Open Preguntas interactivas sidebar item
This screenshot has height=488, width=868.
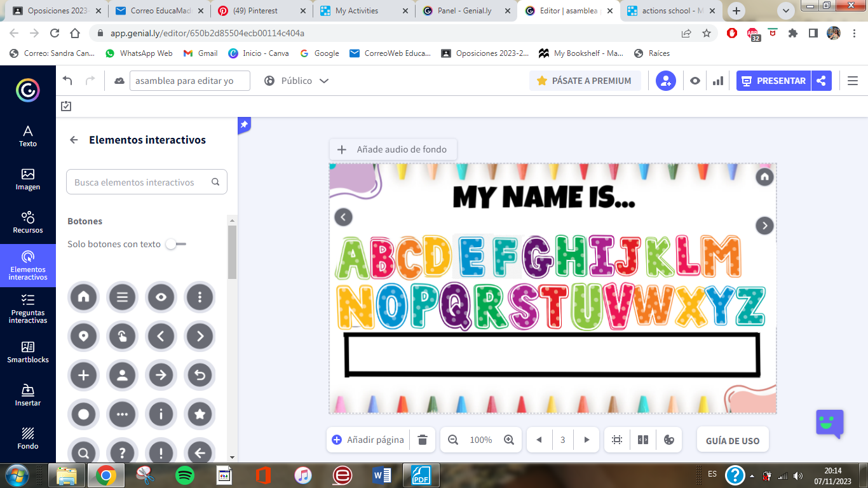click(x=27, y=309)
